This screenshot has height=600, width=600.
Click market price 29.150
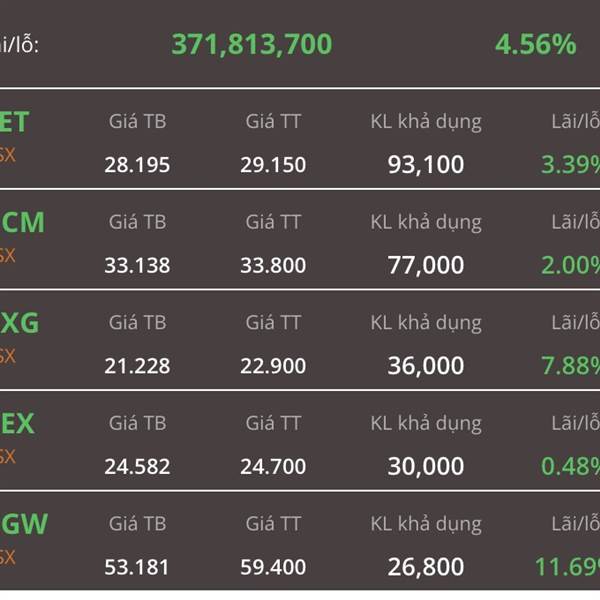point(273,164)
